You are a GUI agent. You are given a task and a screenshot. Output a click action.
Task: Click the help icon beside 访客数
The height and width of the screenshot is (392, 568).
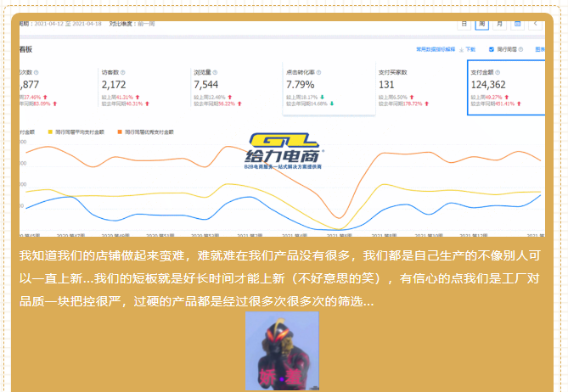coord(122,73)
